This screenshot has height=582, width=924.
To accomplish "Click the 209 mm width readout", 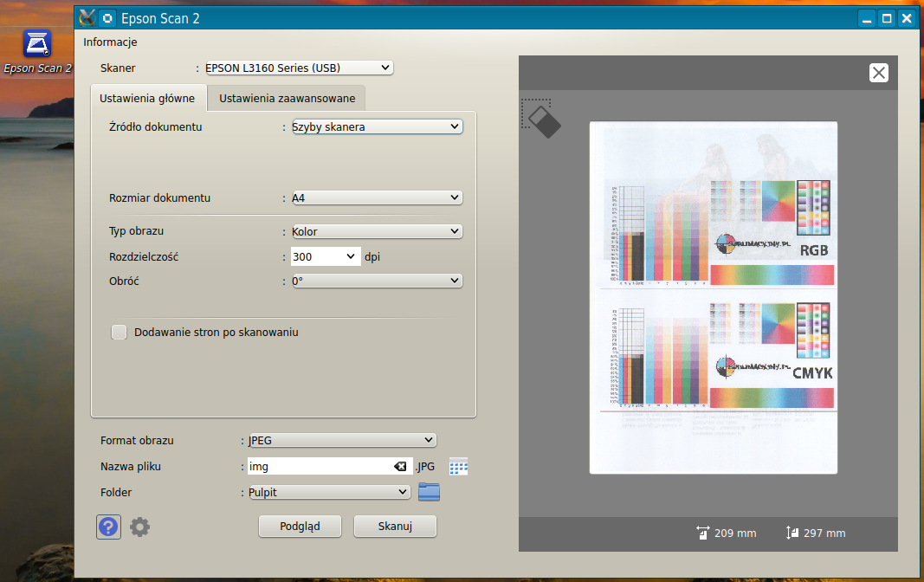I will [727, 533].
